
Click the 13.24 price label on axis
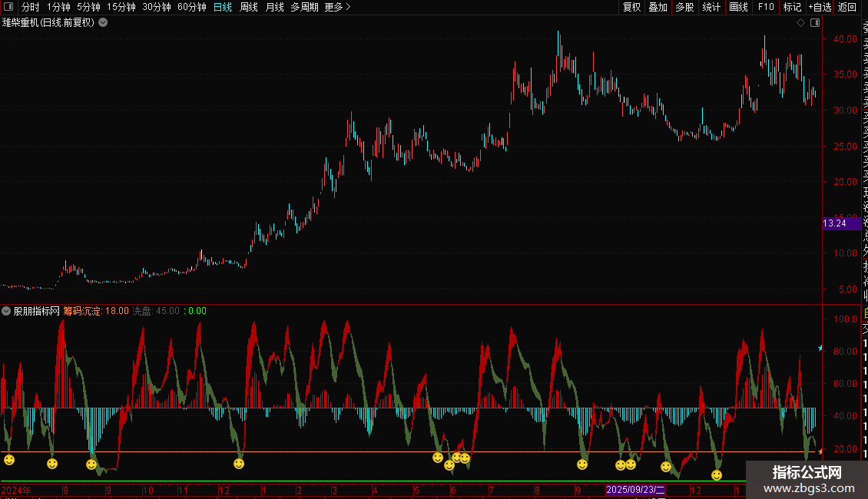(x=840, y=223)
